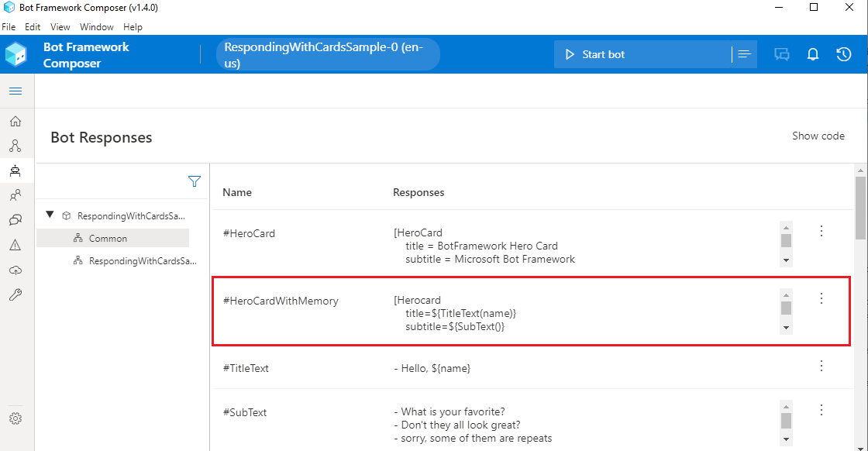Click the #SubText name cell
868x451 pixels.
(x=245, y=413)
